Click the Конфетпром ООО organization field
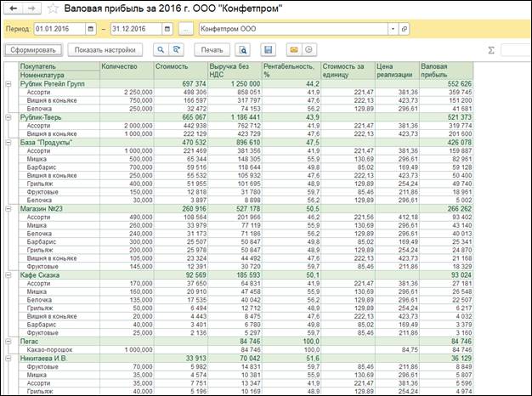Viewport: 532px width, 396px height. click(293, 29)
